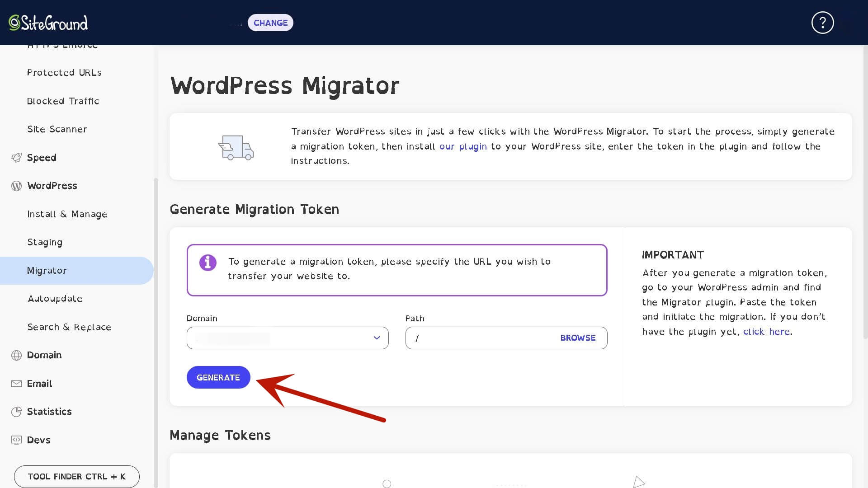Open the TOOL FINDER CTRL + K button
The width and height of the screenshot is (868, 488).
[x=77, y=477]
